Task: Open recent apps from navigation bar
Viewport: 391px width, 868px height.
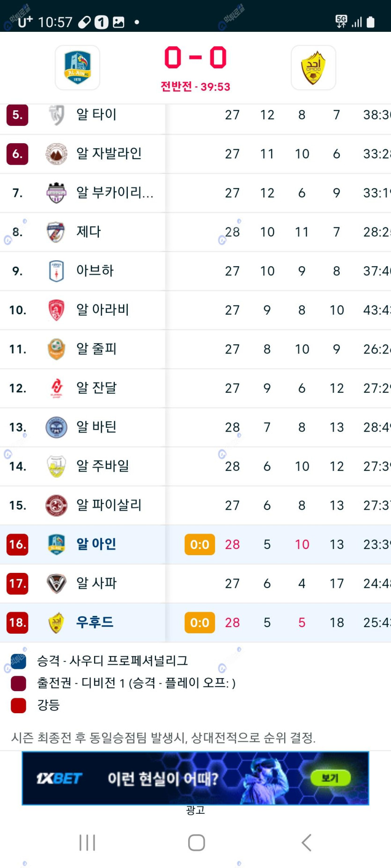Action: (87, 843)
